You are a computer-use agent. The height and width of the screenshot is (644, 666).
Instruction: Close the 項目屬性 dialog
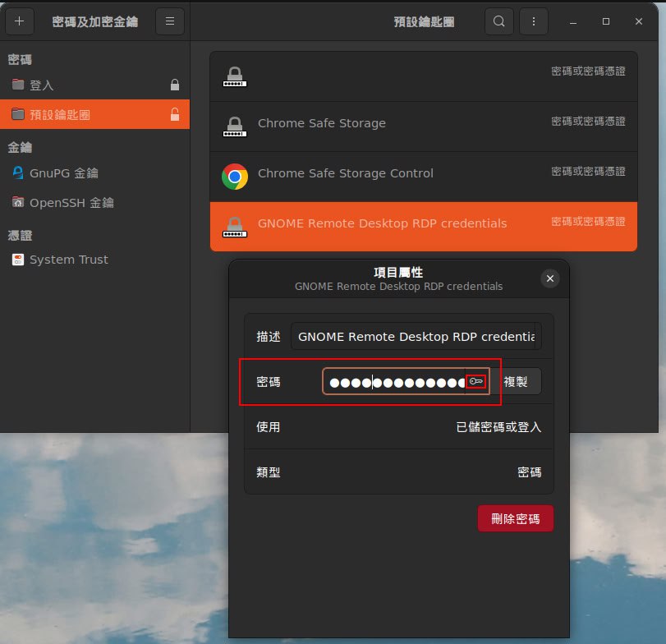coord(550,278)
